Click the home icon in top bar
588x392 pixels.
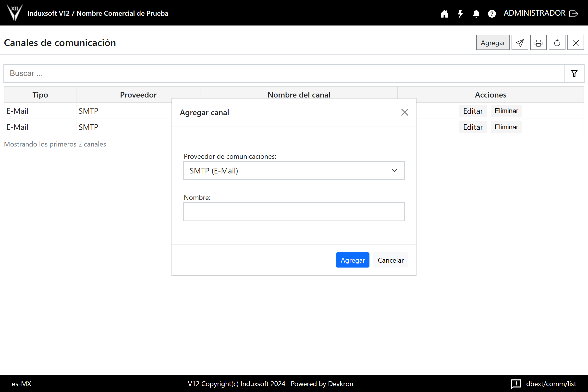(444, 13)
